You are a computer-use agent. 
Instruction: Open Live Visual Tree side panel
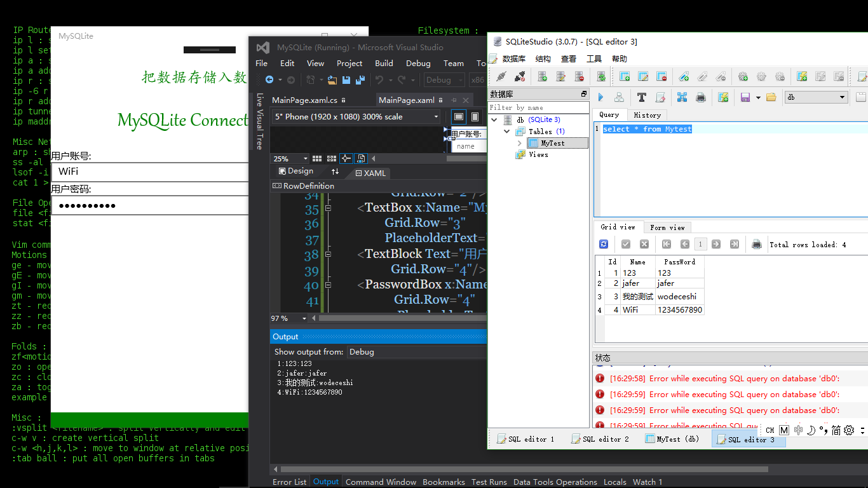[259, 121]
